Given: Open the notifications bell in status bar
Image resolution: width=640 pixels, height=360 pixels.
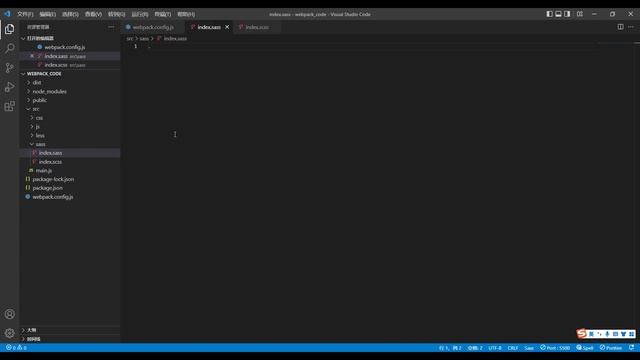Looking at the screenshot, I should (631, 348).
